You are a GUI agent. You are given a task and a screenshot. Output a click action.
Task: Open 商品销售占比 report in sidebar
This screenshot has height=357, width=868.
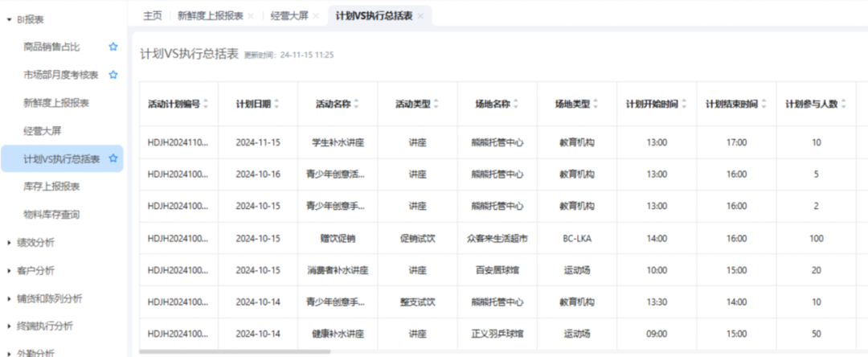pyautogui.click(x=51, y=47)
